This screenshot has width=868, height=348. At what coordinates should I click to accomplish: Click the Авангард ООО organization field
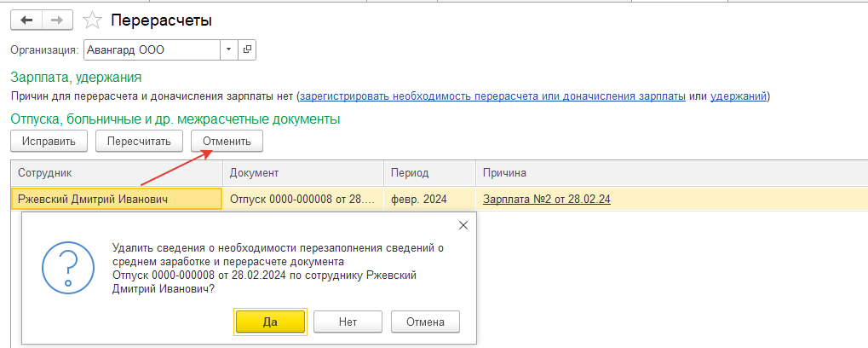[152, 49]
